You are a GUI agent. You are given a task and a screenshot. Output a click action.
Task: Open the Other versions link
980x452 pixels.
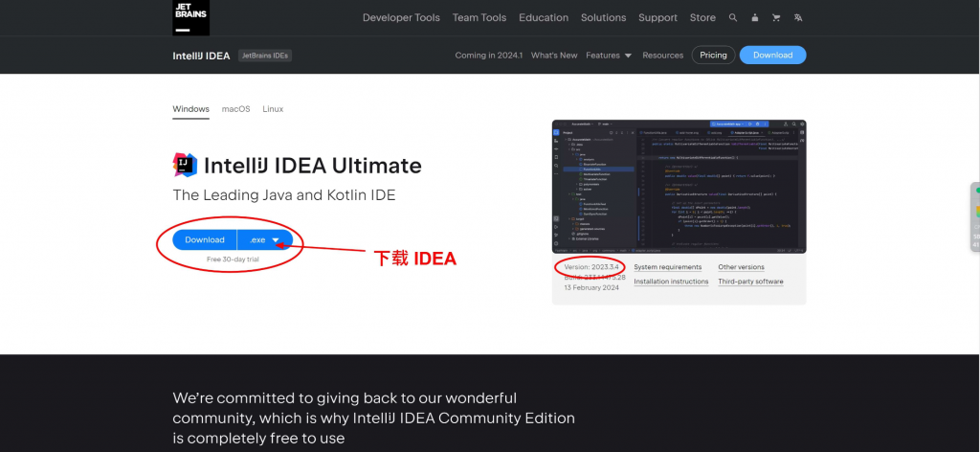(x=742, y=267)
